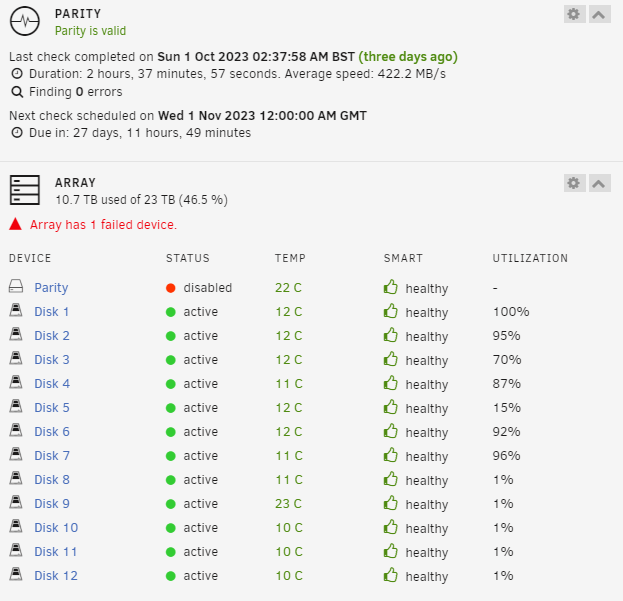This screenshot has width=623, height=601.
Task: Open the Disk 8 link
Action: click(x=52, y=480)
